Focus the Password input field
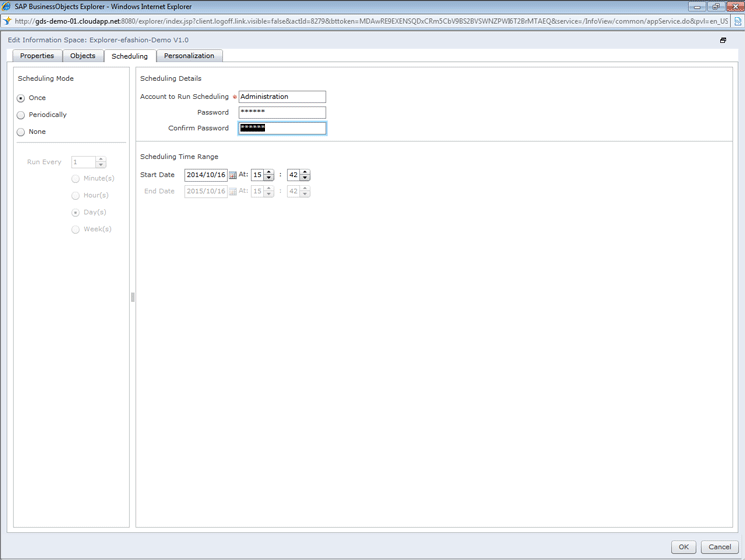 click(282, 112)
